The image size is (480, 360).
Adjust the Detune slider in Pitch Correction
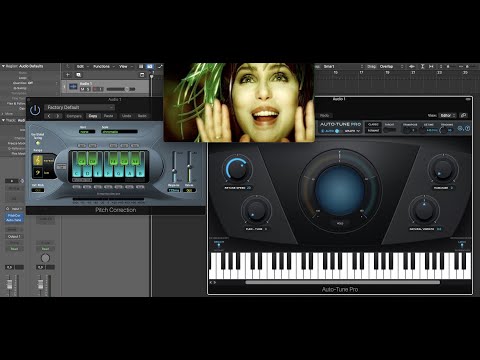pos(189,167)
